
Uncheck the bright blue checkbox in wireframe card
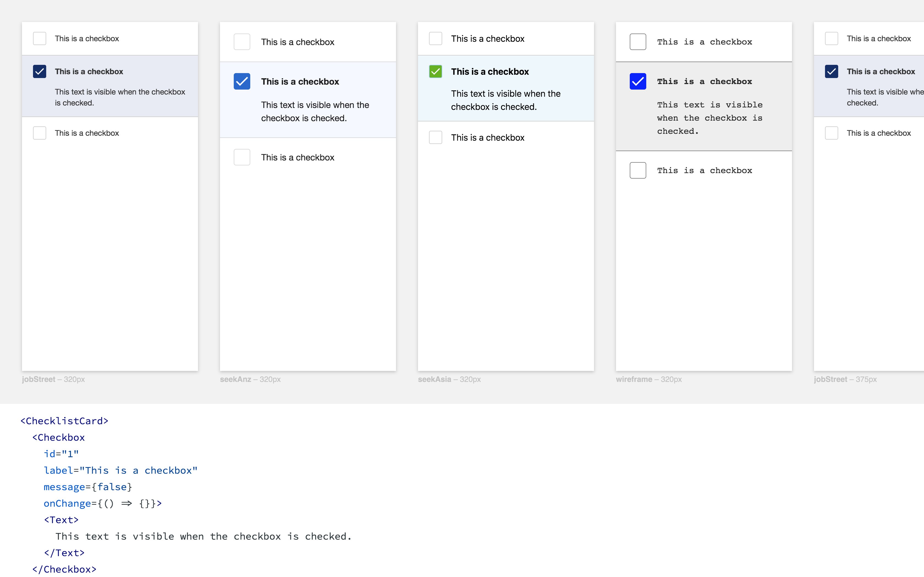coord(638,81)
